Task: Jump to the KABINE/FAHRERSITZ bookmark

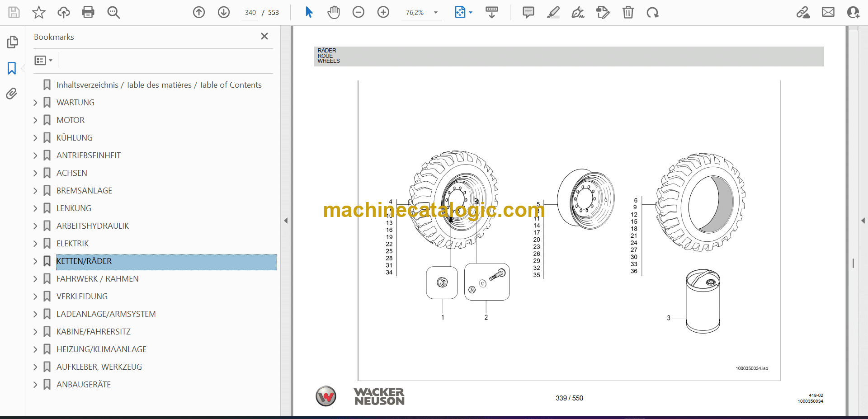Action: [x=94, y=332]
